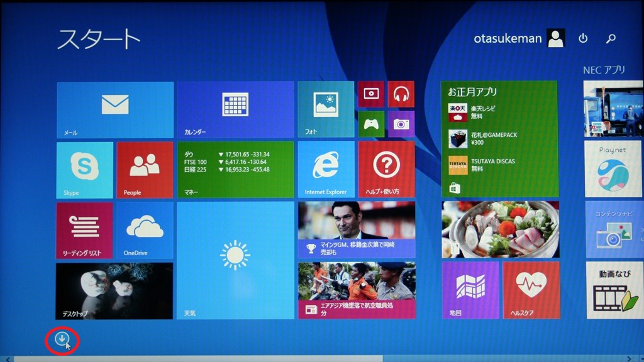The image size is (644, 362).
Task: Click the scrollbar right arrow
Action: [x=629, y=359]
